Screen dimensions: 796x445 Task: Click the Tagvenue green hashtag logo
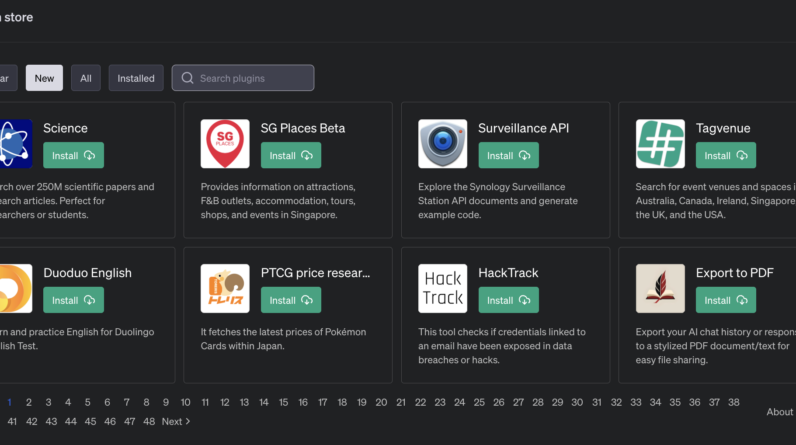pyautogui.click(x=660, y=144)
